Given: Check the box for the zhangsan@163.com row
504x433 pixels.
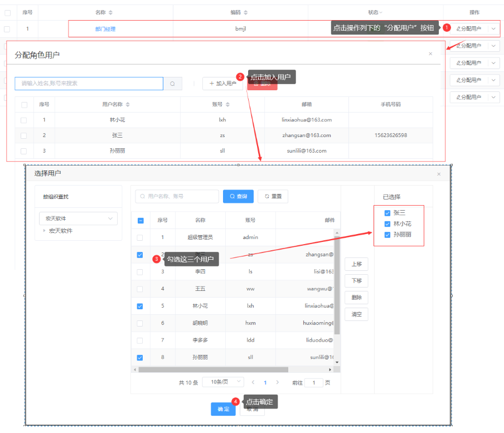Looking at the screenshot, I should point(24,135).
